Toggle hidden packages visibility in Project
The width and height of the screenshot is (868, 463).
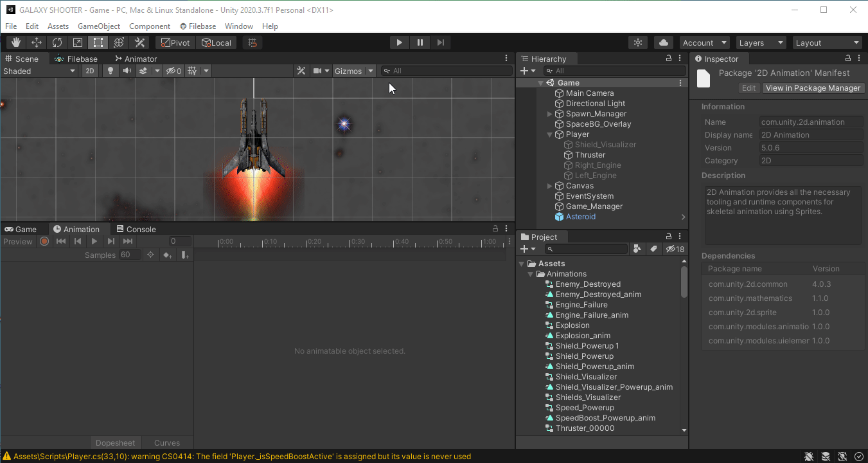click(675, 249)
